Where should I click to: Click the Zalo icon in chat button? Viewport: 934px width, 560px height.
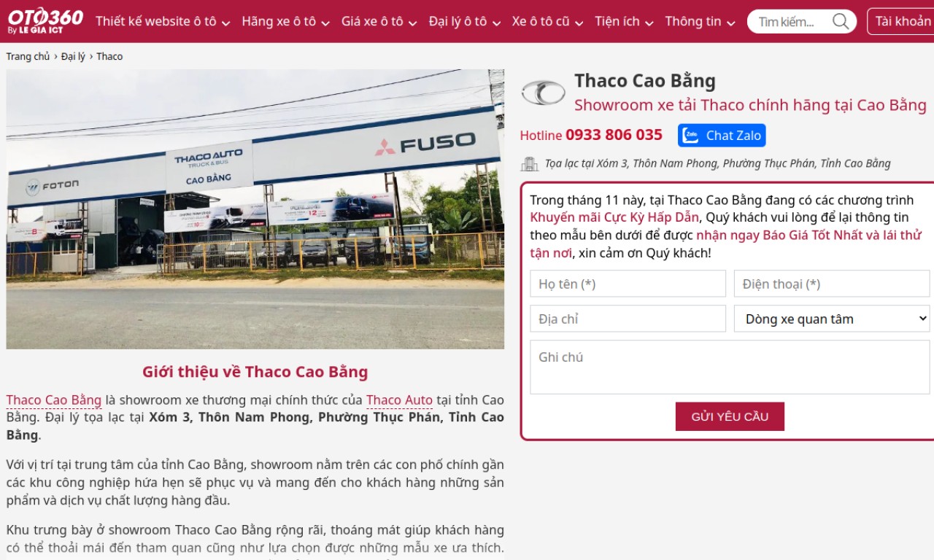click(x=690, y=136)
